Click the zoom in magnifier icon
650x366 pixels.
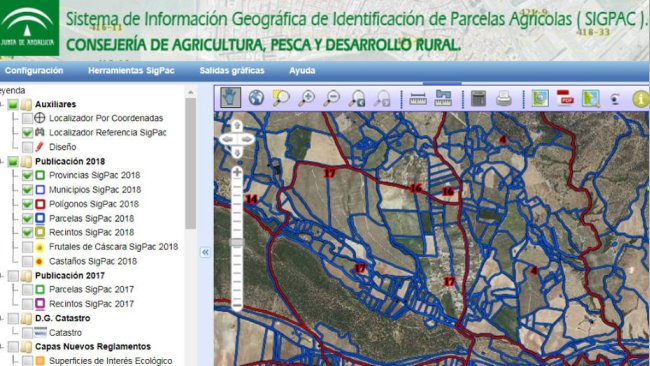[x=307, y=98]
